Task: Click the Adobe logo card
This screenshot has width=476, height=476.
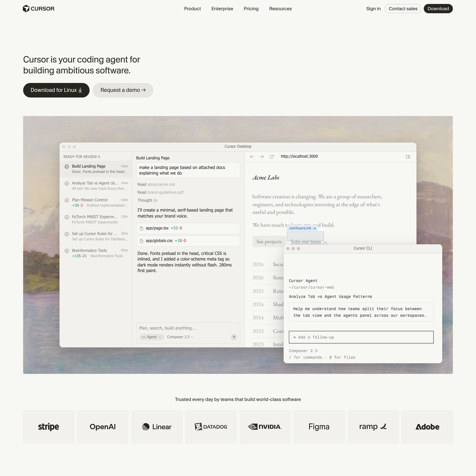Action: pos(427,427)
